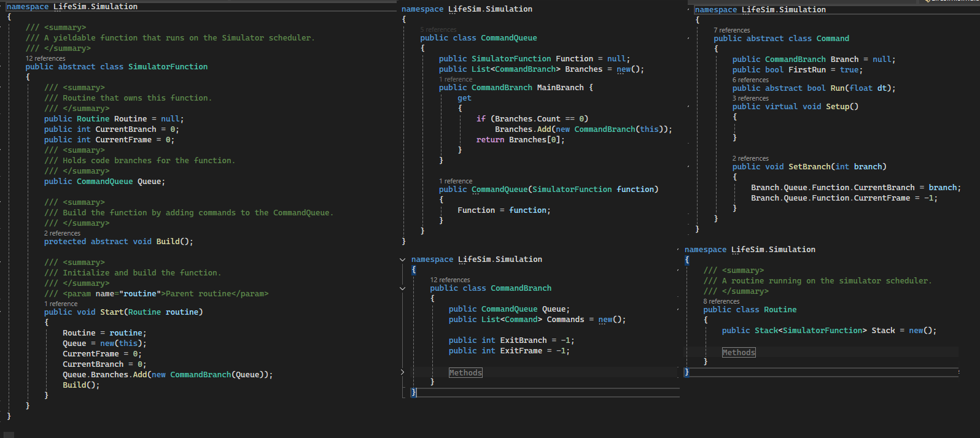
Task: Click the collapsed Methods box in CommandBranch
Action: [465, 372]
